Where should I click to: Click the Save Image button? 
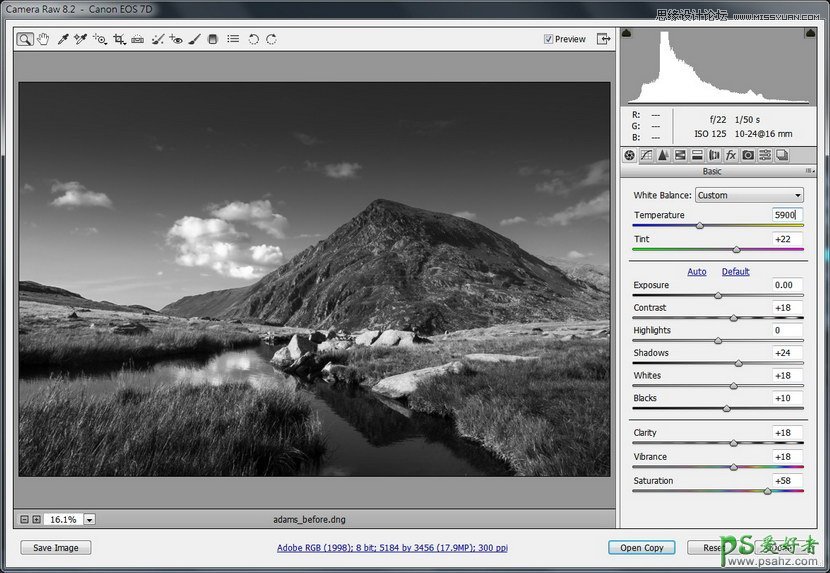[55, 547]
